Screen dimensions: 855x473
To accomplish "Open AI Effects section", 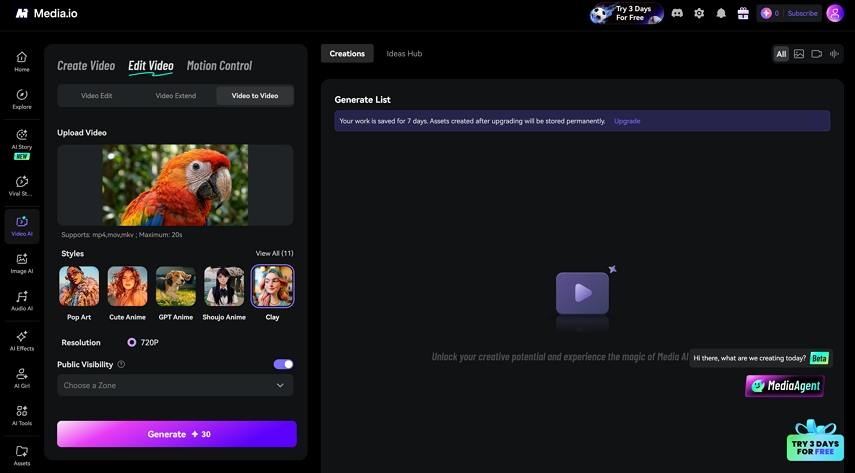I will click(x=22, y=340).
